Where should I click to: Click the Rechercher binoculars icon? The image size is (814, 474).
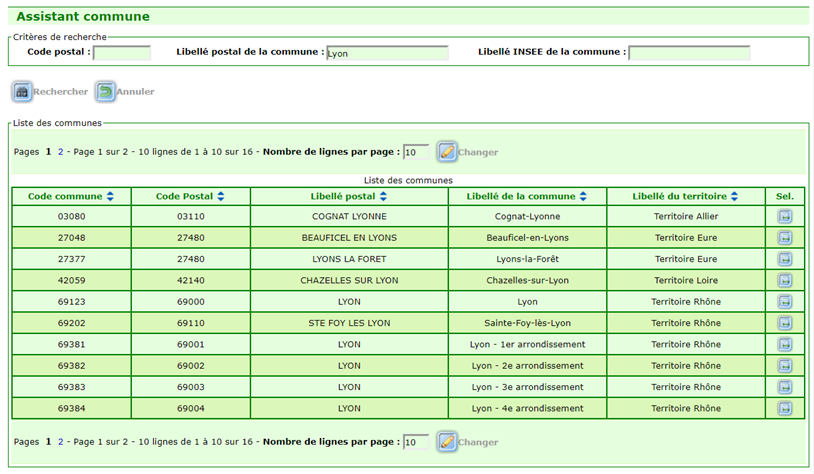click(22, 92)
